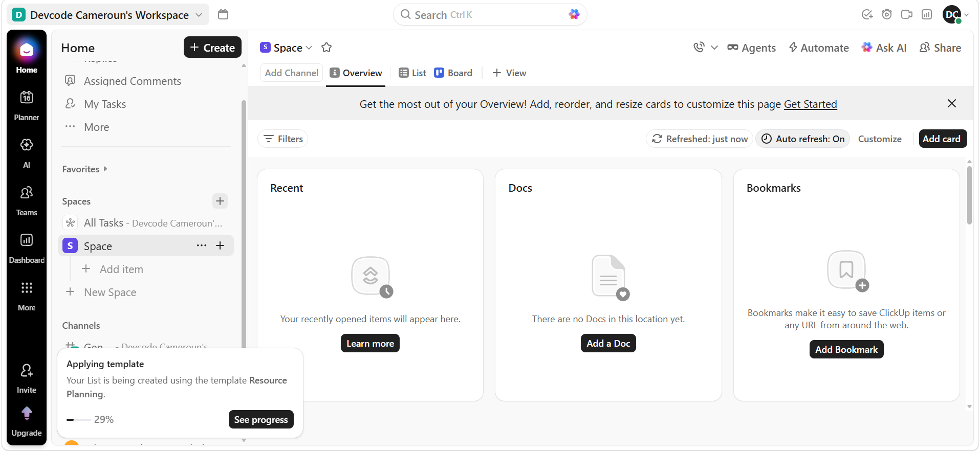Close the Overview tip banner
Viewport: 980px width, 451px height.
point(952,103)
